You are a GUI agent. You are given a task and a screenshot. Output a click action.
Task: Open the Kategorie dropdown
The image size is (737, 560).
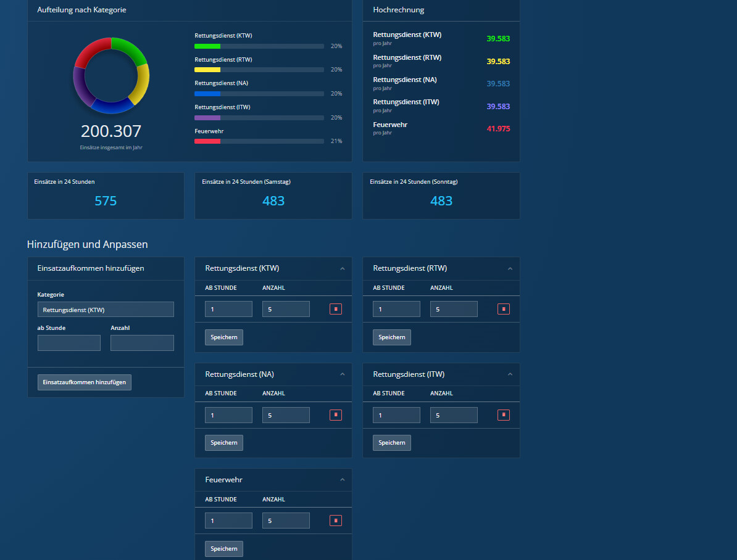click(106, 310)
